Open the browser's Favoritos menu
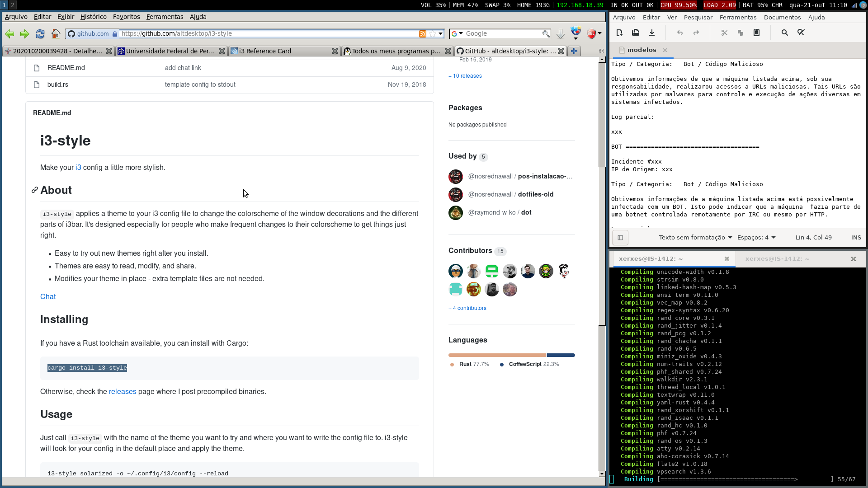 tap(127, 17)
